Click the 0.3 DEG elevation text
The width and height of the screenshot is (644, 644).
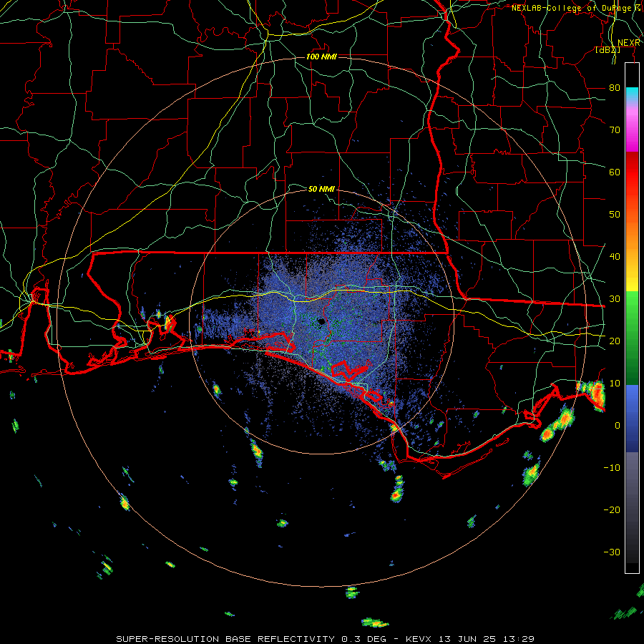pos(364,639)
